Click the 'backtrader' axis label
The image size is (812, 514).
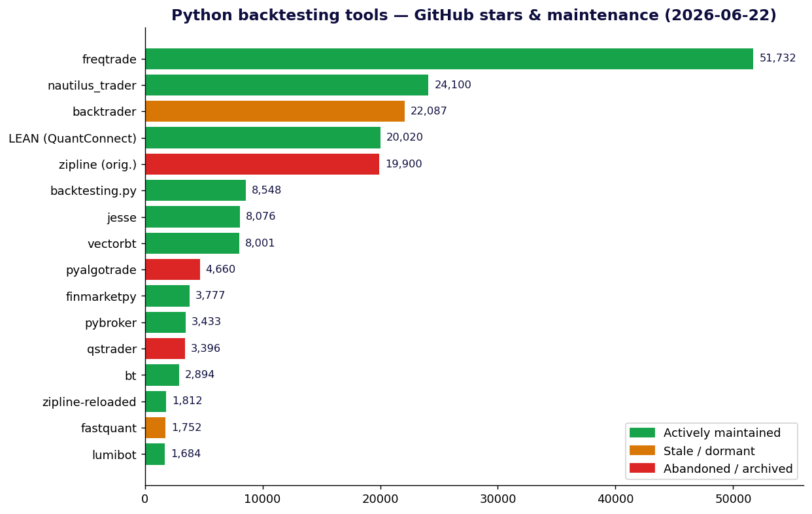105,112
